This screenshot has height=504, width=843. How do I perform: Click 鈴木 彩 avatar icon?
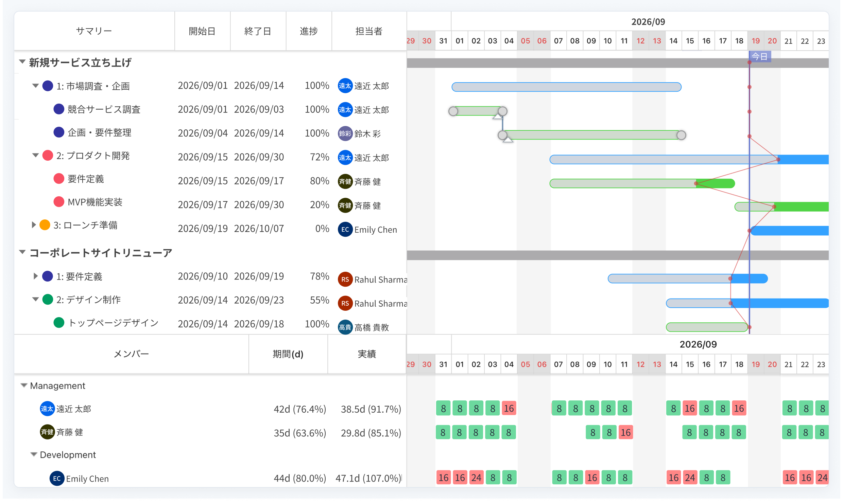(345, 133)
